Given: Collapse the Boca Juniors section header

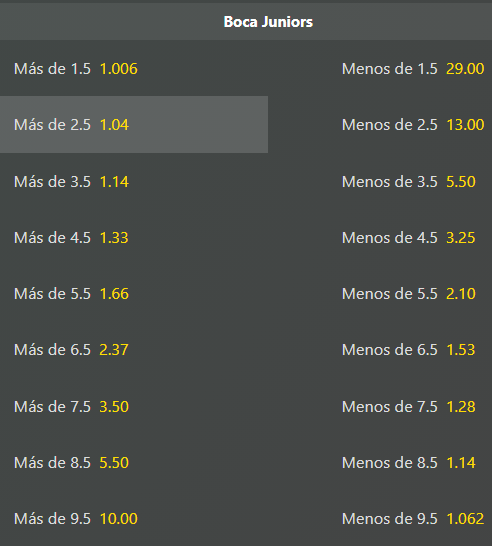Looking at the screenshot, I should (x=246, y=22).
